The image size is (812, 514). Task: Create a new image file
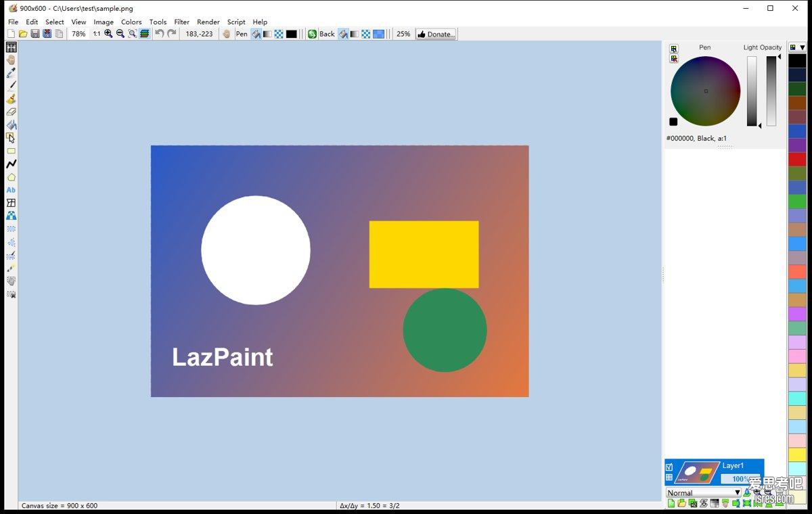pyautogui.click(x=11, y=34)
